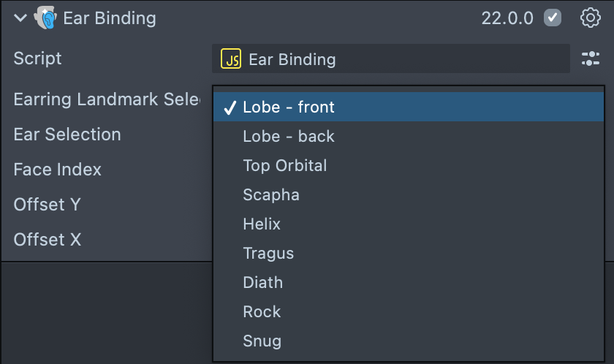Choose Tragus in the dropdown list
Image resolution: width=614 pixels, height=364 pixels.
tap(268, 254)
